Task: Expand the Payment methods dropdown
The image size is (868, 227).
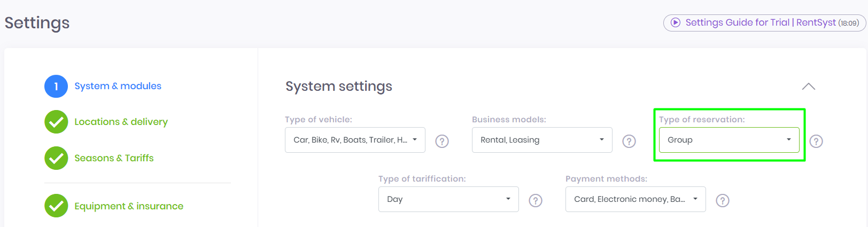Action: [x=635, y=199]
